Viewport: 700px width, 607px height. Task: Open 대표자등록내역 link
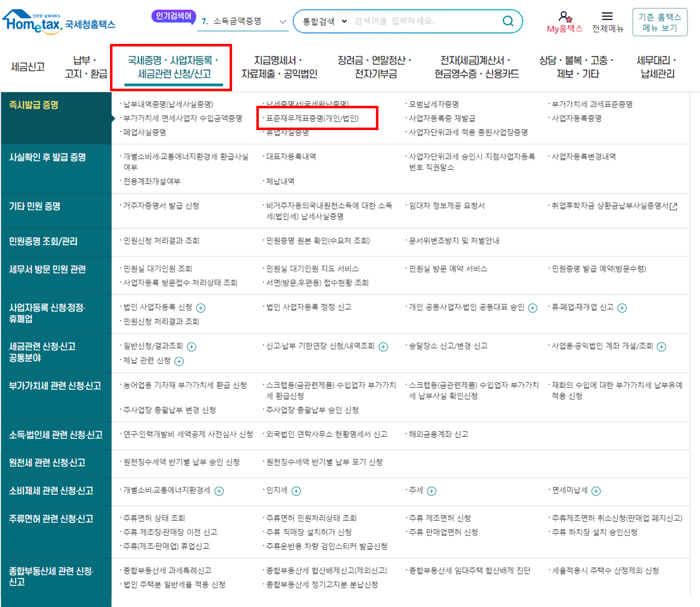291,156
